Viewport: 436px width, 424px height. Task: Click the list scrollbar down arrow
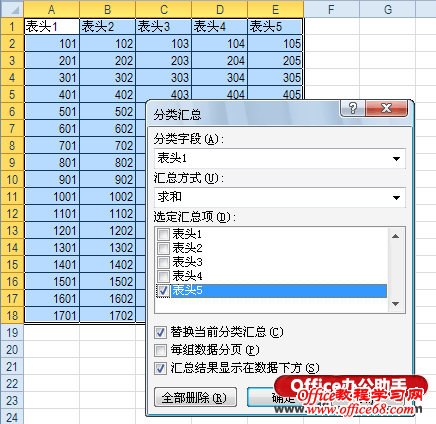(x=396, y=304)
